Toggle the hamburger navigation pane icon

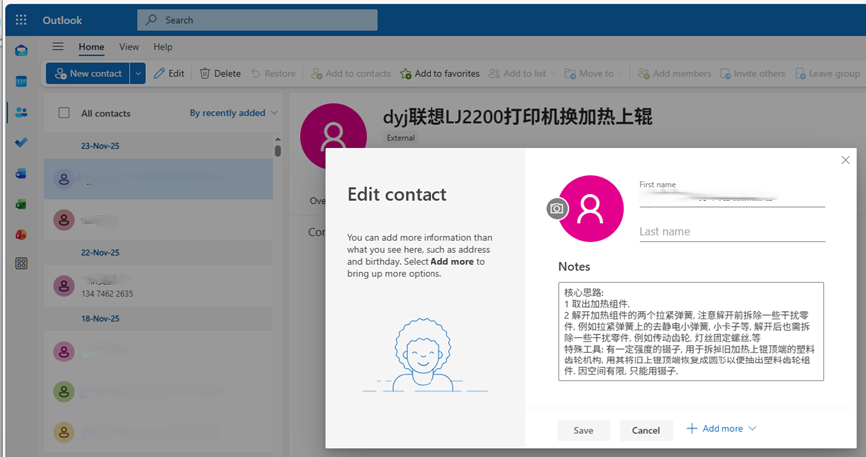pyautogui.click(x=58, y=46)
